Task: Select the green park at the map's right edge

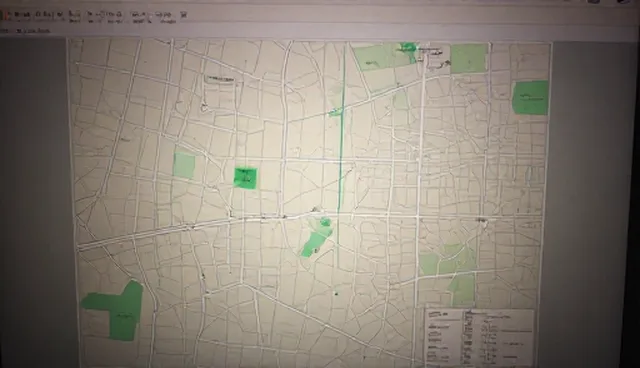Action: click(x=530, y=98)
